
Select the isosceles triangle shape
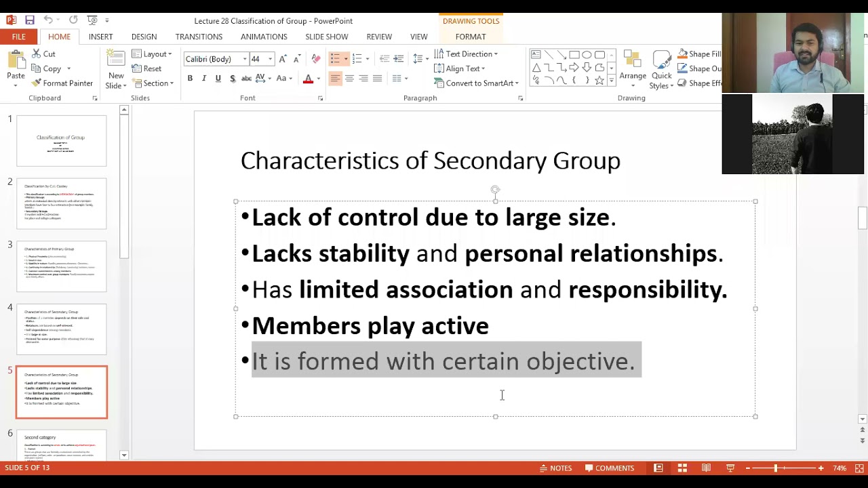click(536, 68)
